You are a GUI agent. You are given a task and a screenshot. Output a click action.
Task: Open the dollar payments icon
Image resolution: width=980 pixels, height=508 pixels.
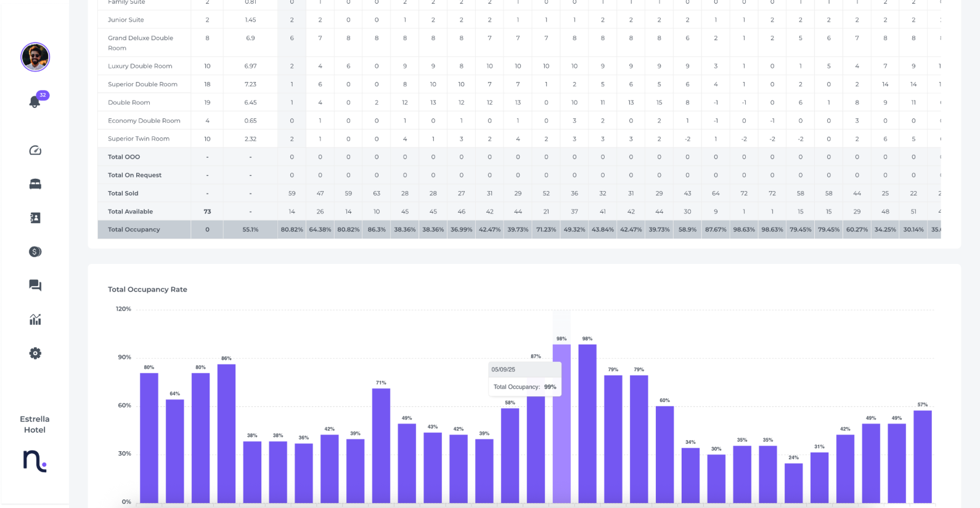point(35,252)
